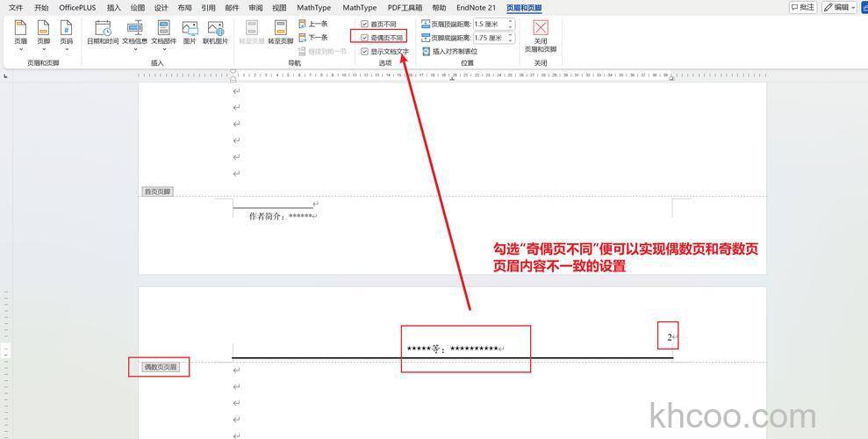
Task: Insert 日期和时间 date and time
Action: pos(103,33)
